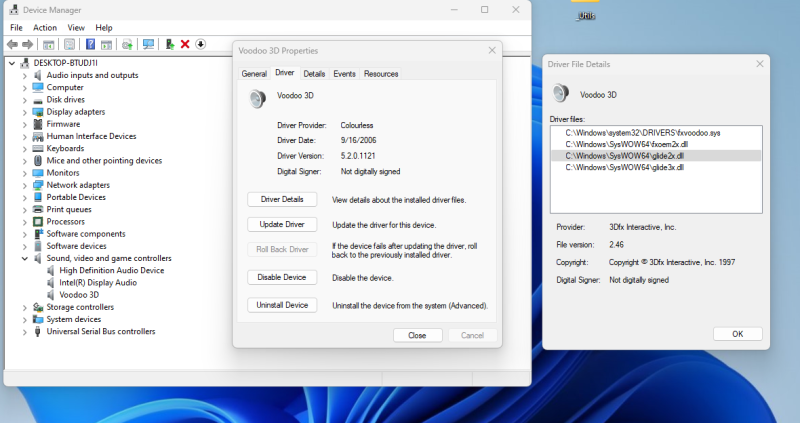This screenshot has width=800, height=423.
Task: Click the Driver Details button
Action: (282, 200)
